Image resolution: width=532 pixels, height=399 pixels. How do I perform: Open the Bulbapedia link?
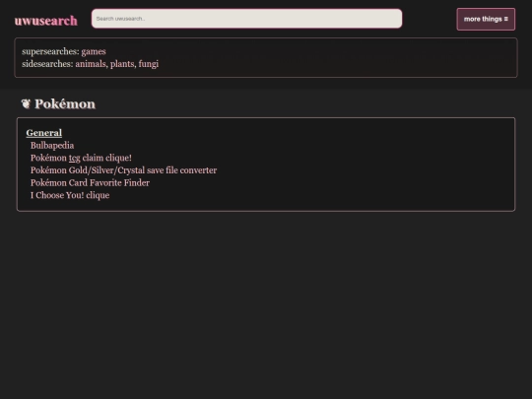point(52,146)
